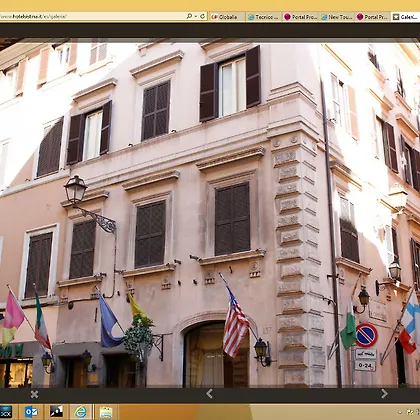
Task: Refresh the page using the reload icon
Action: click(202, 16)
